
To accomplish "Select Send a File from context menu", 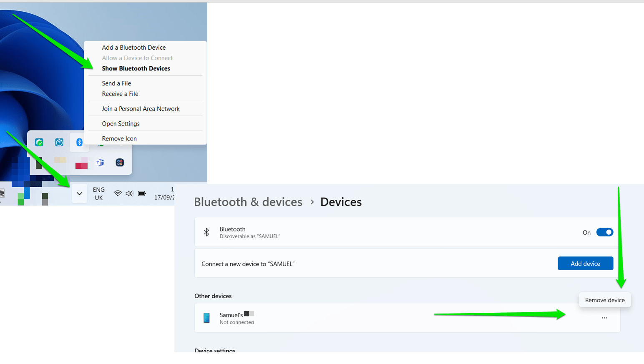I will pos(116,83).
